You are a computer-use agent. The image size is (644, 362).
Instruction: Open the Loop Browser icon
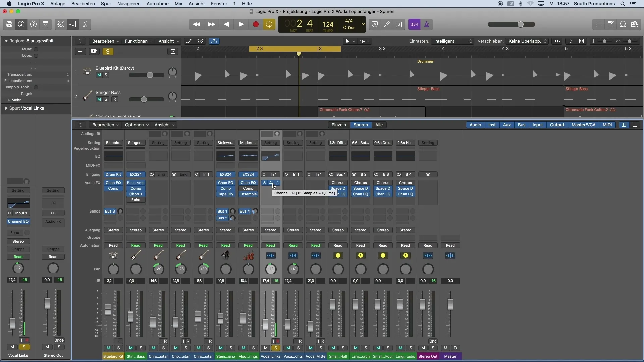(623, 24)
